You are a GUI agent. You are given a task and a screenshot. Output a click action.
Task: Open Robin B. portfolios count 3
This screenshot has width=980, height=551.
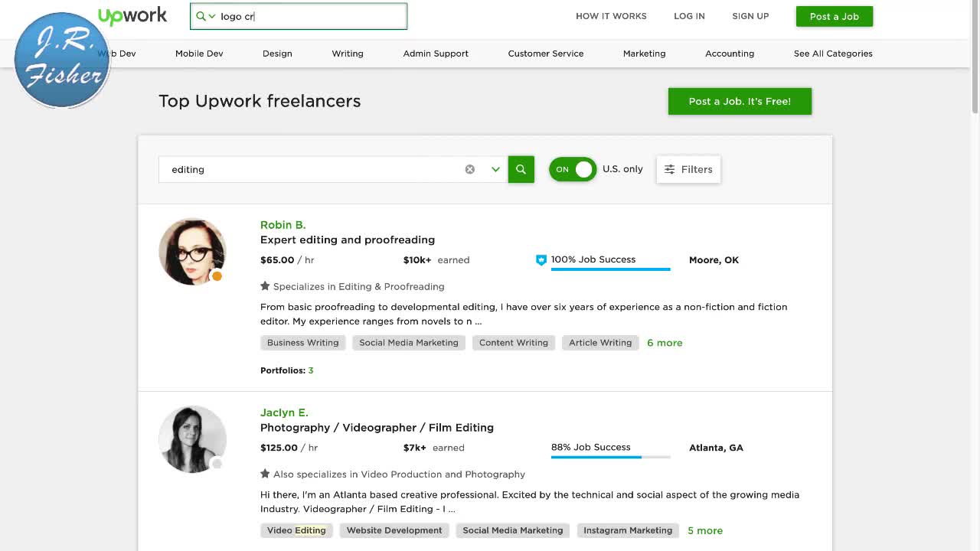311,370
